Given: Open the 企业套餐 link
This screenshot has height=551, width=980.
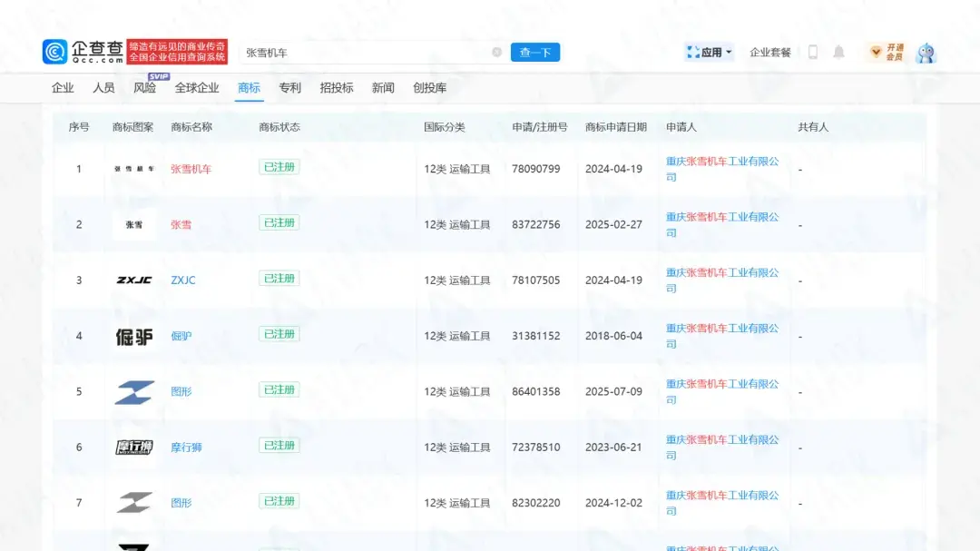Looking at the screenshot, I should [x=770, y=53].
